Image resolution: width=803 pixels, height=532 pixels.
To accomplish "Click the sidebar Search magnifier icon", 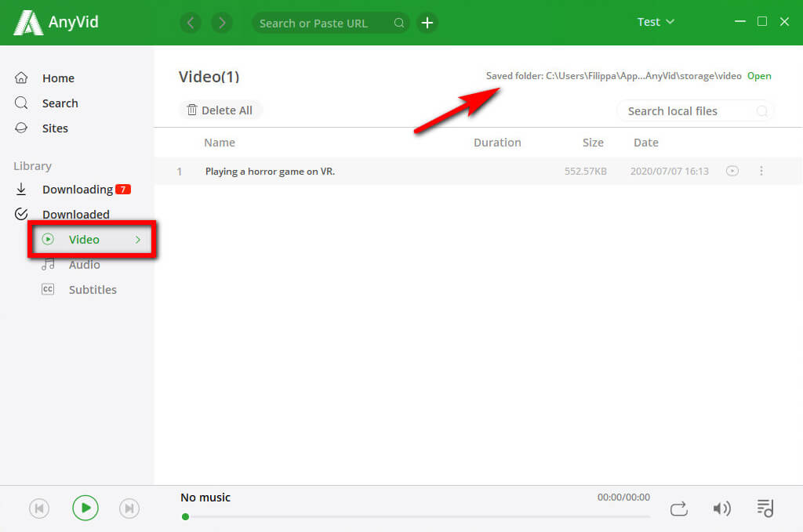I will click(21, 103).
